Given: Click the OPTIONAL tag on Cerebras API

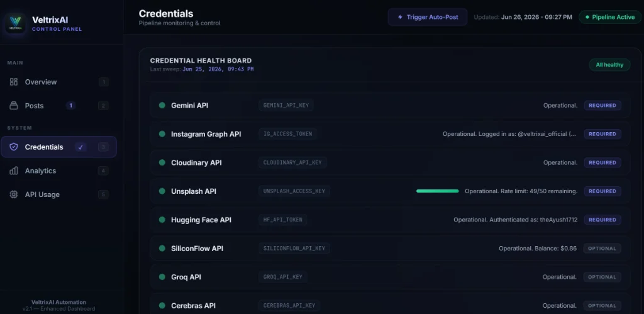Looking at the screenshot, I should (602, 305).
